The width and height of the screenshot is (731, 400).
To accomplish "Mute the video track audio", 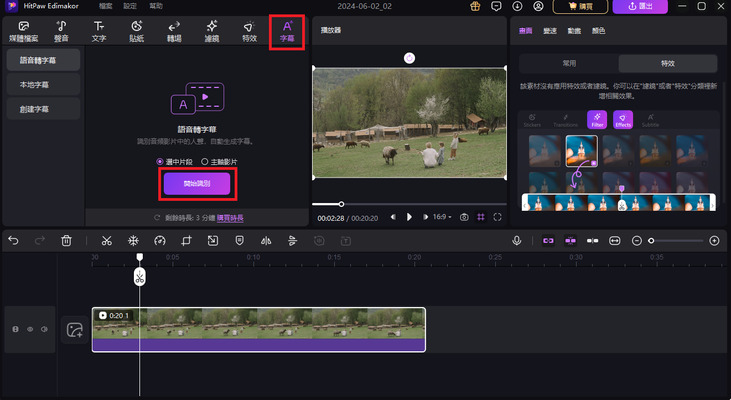I will pos(45,329).
